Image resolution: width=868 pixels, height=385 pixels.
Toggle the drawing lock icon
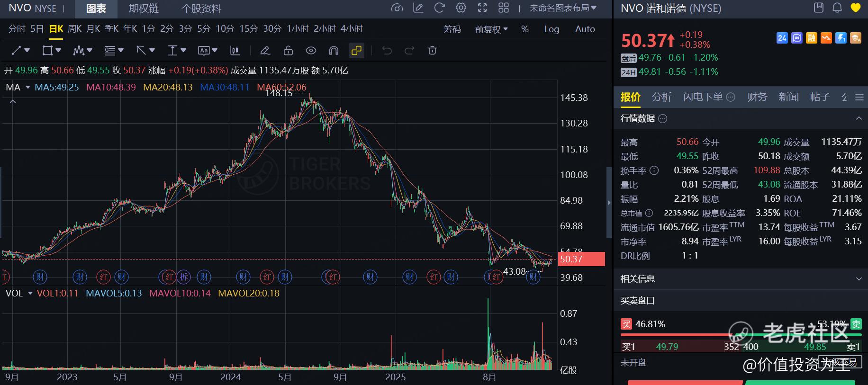[x=288, y=51]
